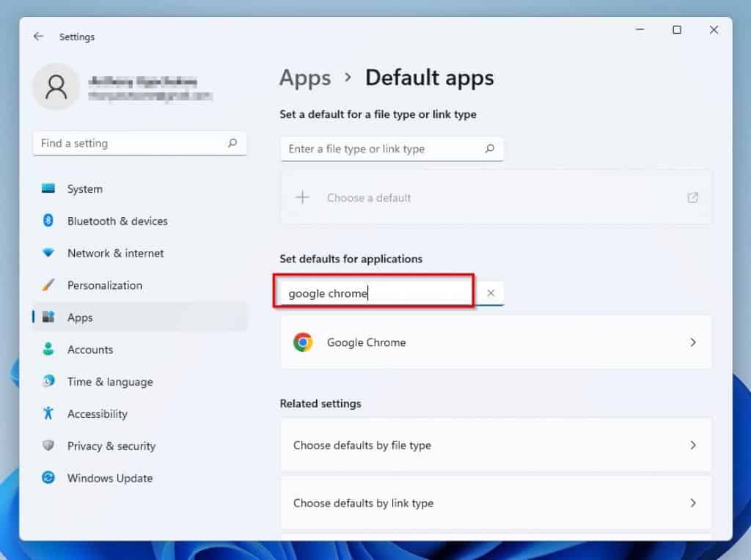Click the blurred account name text
The image size is (751, 560).
point(143,81)
